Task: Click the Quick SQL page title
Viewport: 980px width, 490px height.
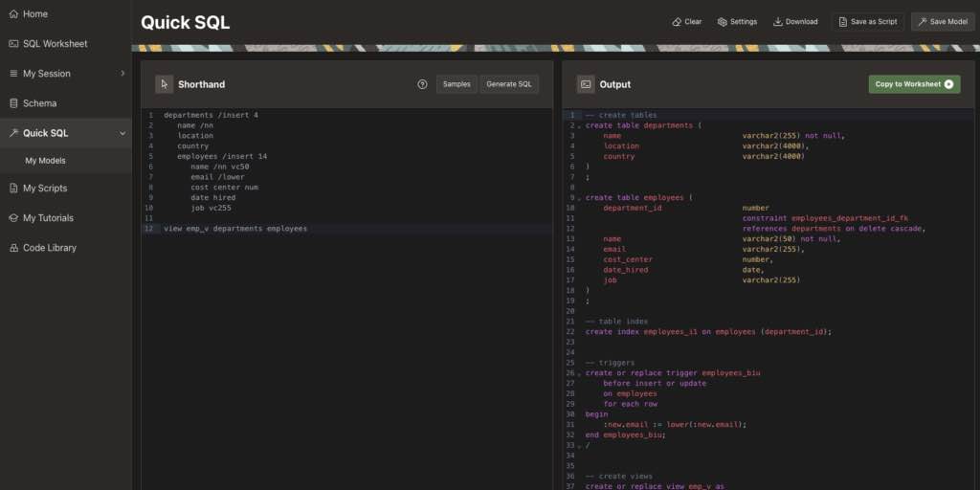Action: (185, 23)
